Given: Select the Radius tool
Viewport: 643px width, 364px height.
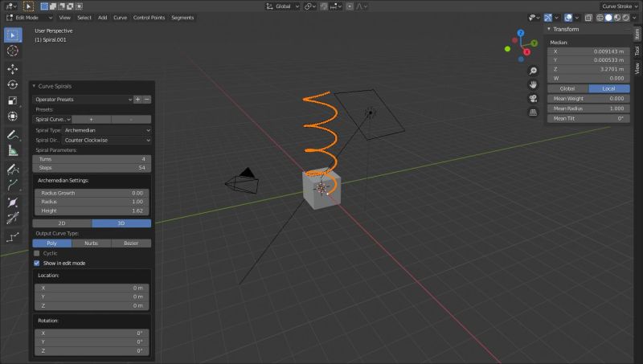Looking at the screenshot, I should pos(13,202).
